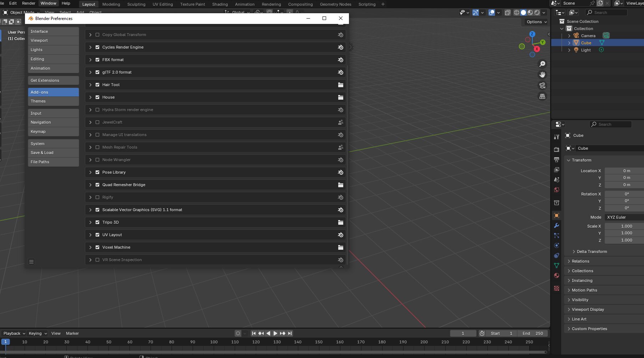Viewport: 644px width, 358px height.
Task: Enable the Node Wrangler add-on checkbox
Action: 97,160
